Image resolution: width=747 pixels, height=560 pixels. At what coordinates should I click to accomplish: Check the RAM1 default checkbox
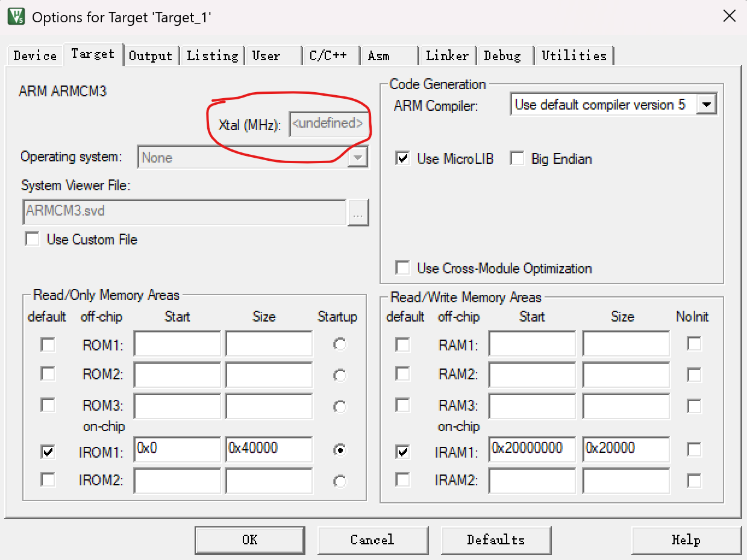(402, 344)
